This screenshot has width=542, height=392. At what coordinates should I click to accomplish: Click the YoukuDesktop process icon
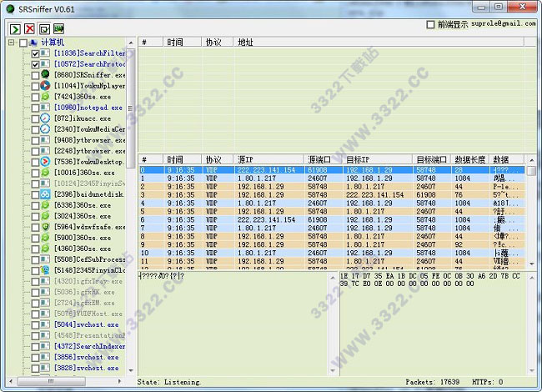coord(46,161)
